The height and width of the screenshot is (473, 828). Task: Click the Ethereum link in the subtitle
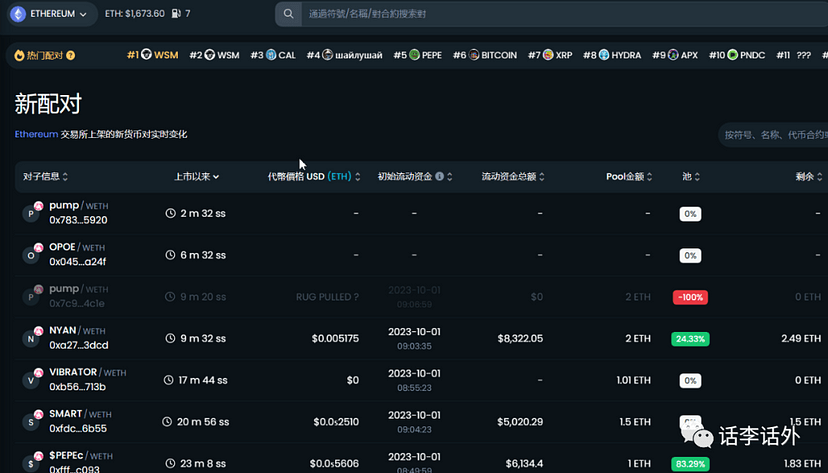(x=36, y=134)
